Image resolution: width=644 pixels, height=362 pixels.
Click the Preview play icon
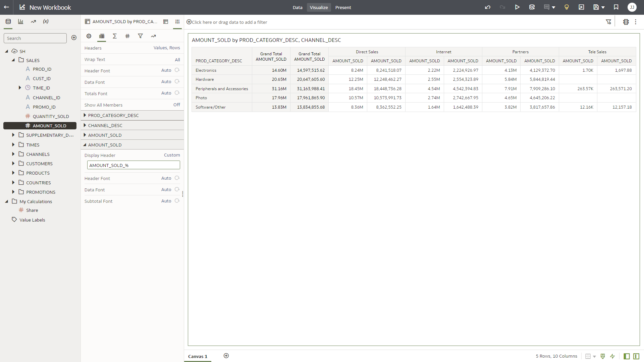click(517, 7)
